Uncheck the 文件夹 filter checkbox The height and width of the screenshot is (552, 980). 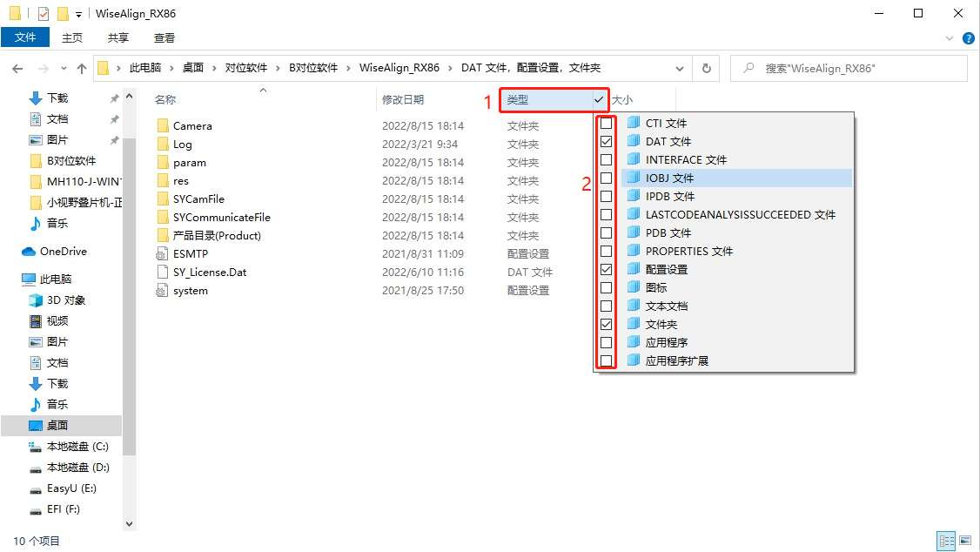click(607, 325)
